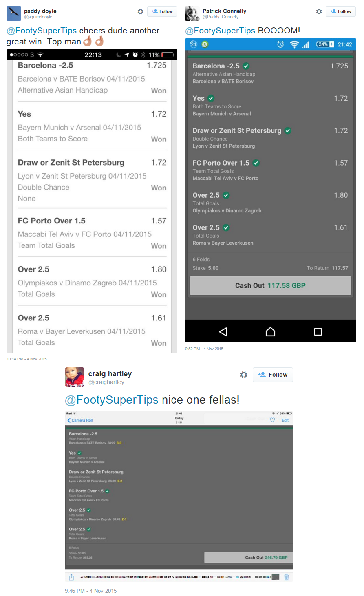Viewport: 364px width, 596px height.
Task: Click @FootySuperTips mention in paddy doyle's tweet
Action: pos(42,31)
